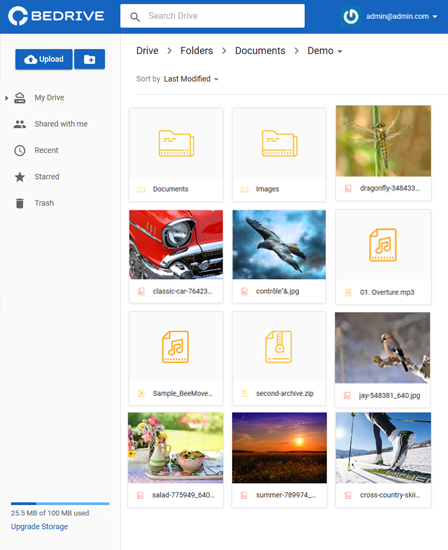Click small file icon beside cross-country-skii
This screenshot has width=448, height=550.
click(348, 495)
